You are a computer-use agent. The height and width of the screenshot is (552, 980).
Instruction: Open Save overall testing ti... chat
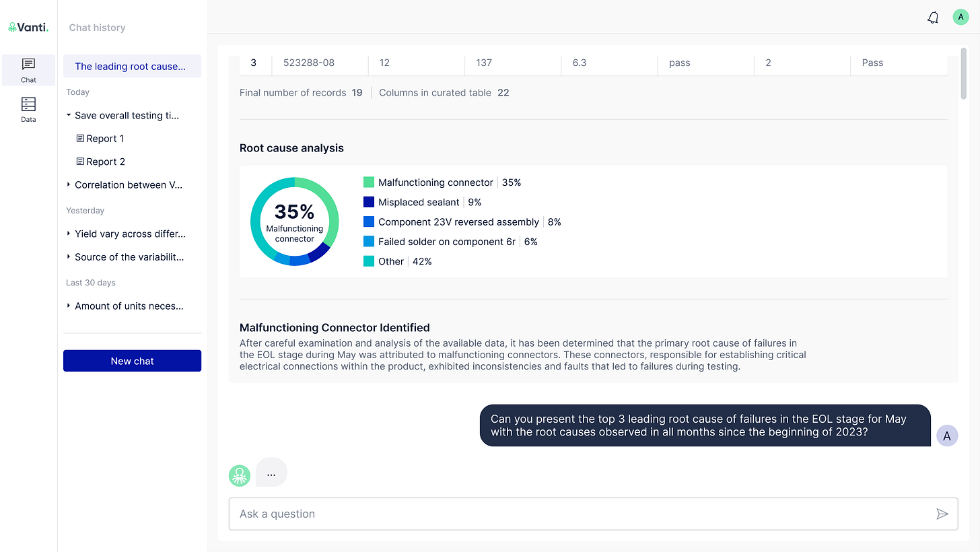coord(127,115)
